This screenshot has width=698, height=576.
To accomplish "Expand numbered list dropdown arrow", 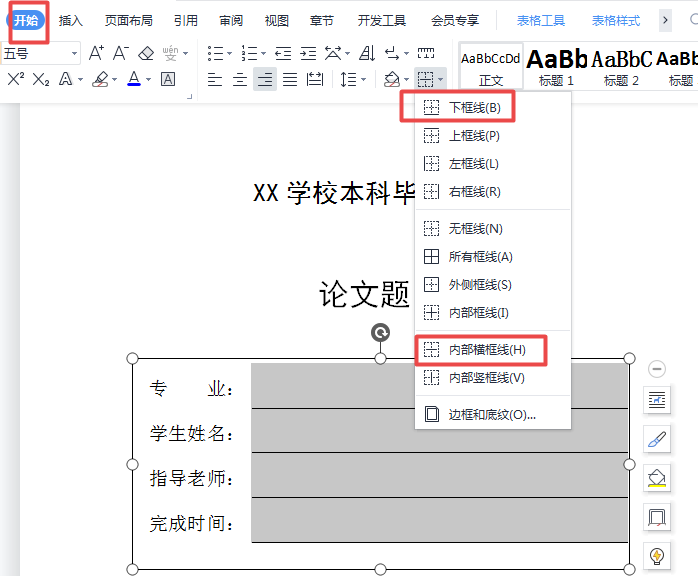I will 263,54.
